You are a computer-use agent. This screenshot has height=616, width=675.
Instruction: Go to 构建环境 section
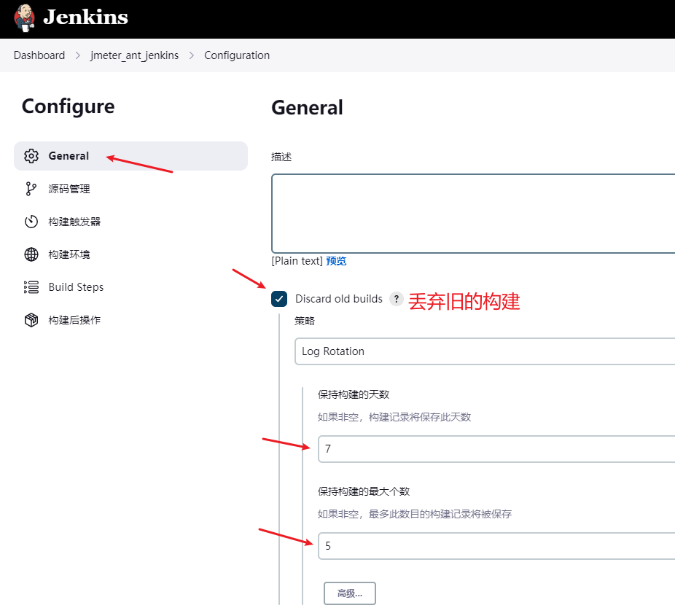click(69, 254)
